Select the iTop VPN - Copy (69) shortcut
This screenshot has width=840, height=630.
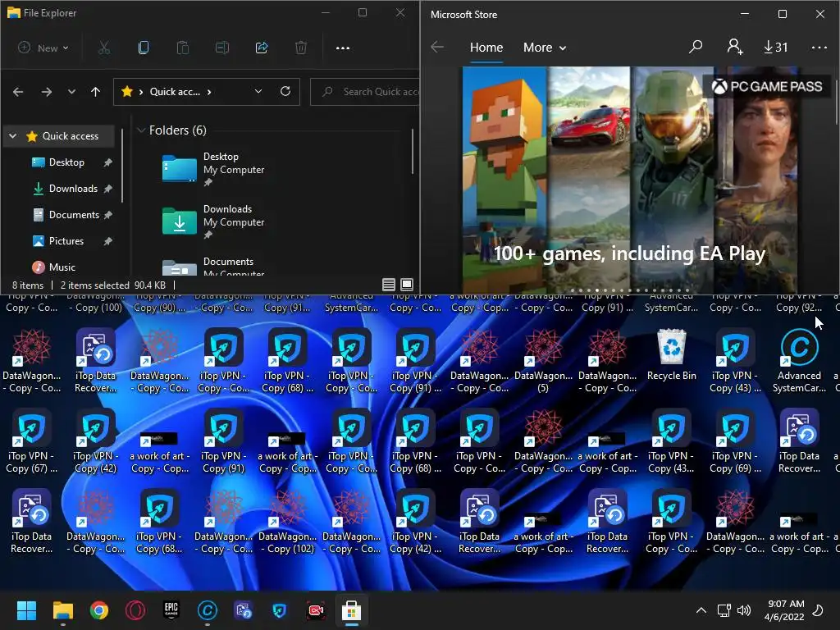[x=736, y=442]
